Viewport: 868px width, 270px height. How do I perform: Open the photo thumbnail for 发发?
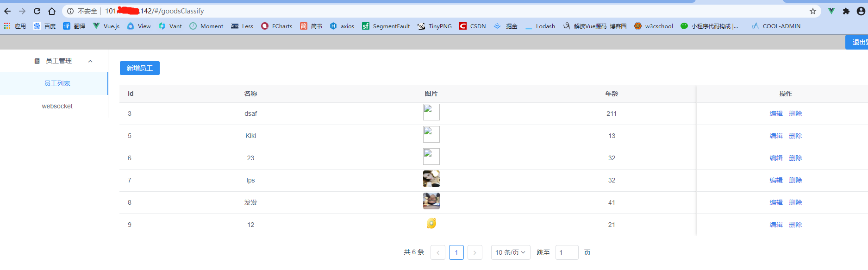tap(431, 201)
